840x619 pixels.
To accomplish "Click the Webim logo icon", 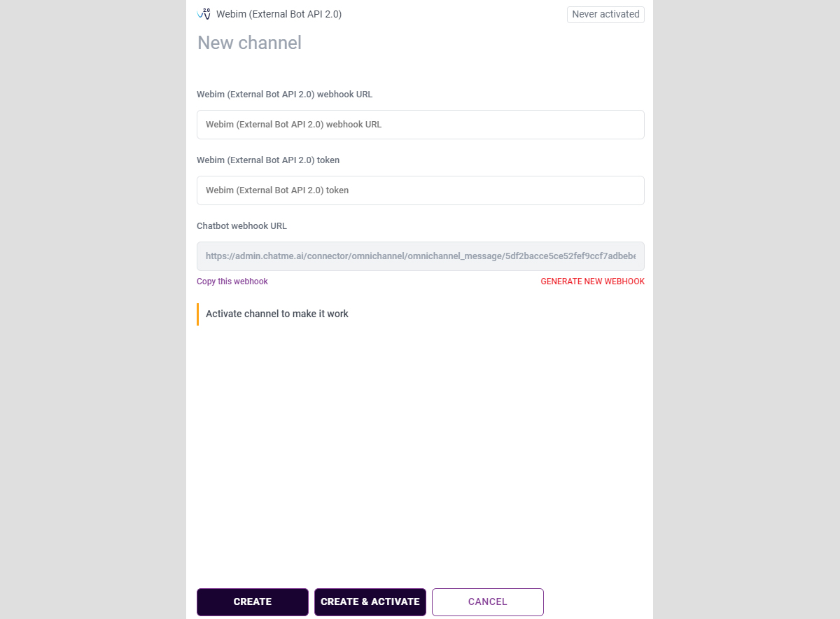I will point(204,14).
